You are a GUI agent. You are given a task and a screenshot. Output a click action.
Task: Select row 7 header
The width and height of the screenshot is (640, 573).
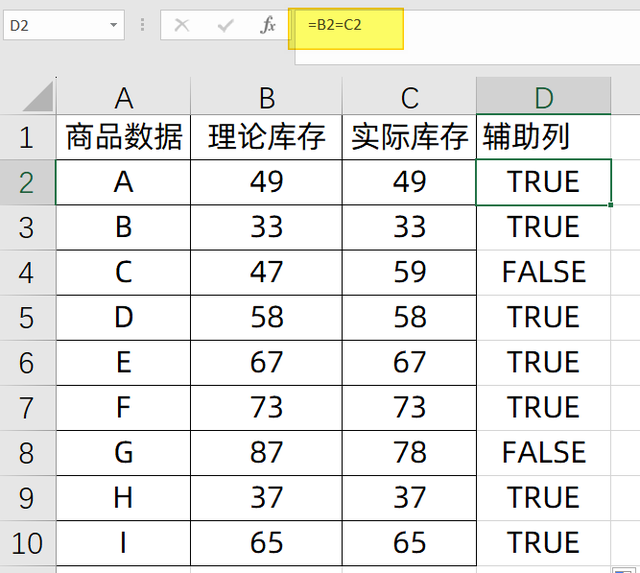[27, 408]
